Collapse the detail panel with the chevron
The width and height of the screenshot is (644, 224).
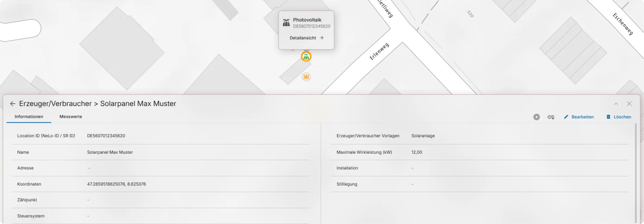pos(616,104)
